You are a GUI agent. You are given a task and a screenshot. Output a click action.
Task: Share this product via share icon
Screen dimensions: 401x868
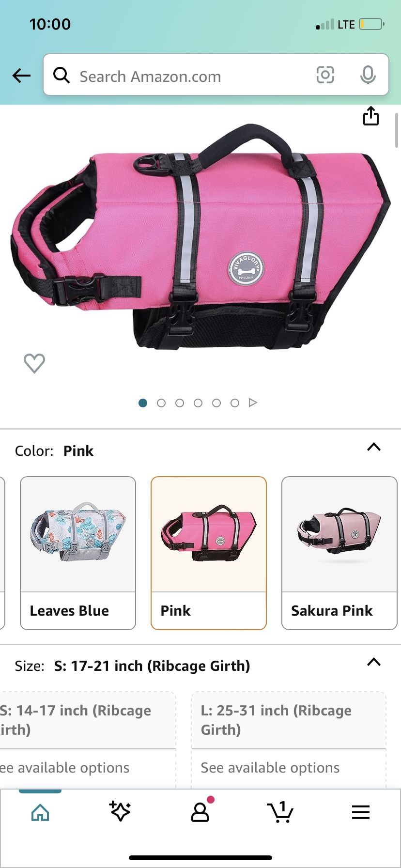371,116
